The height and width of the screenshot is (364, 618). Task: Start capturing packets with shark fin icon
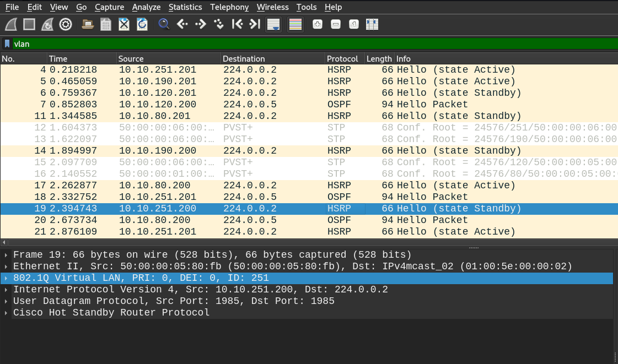point(11,24)
